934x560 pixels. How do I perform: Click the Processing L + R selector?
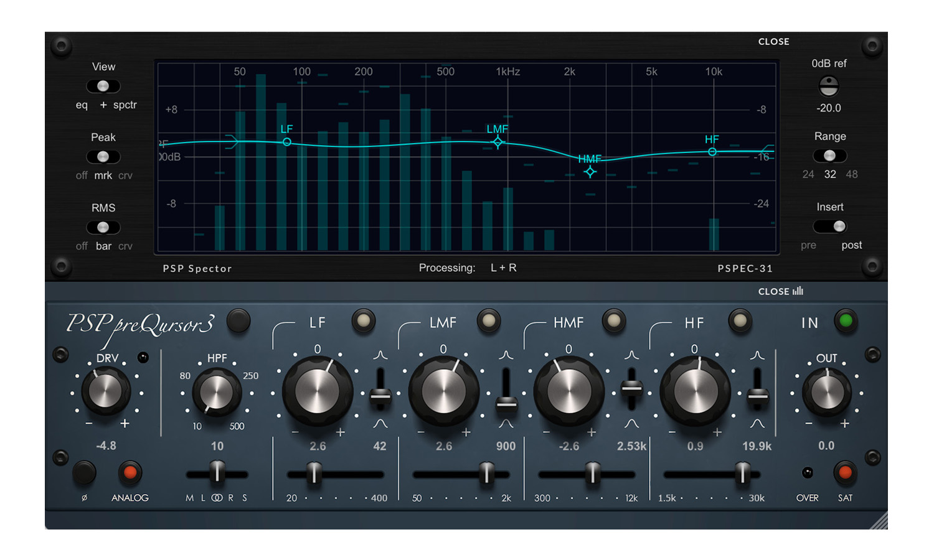pos(503,268)
